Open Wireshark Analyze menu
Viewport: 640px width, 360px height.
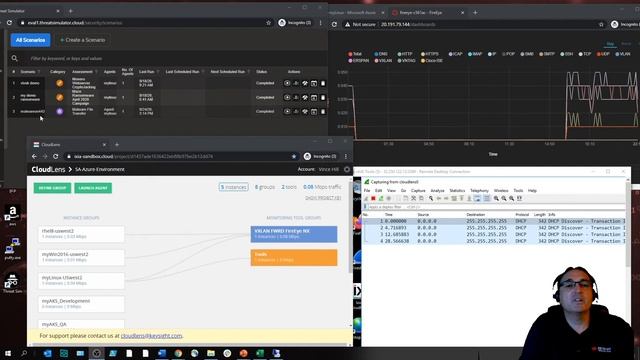(437, 191)
